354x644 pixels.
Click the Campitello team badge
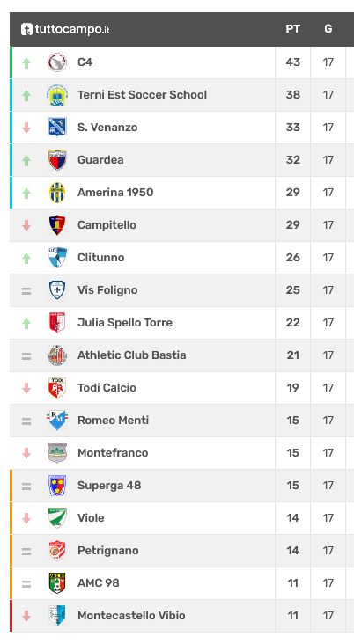(x=57, y=225)
